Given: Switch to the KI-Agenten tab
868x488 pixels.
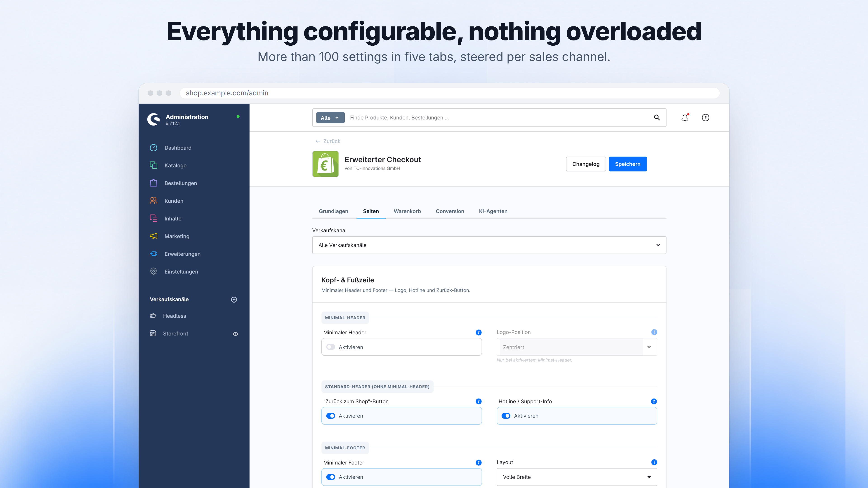Looking at the screenshot, I should point(493,211).
